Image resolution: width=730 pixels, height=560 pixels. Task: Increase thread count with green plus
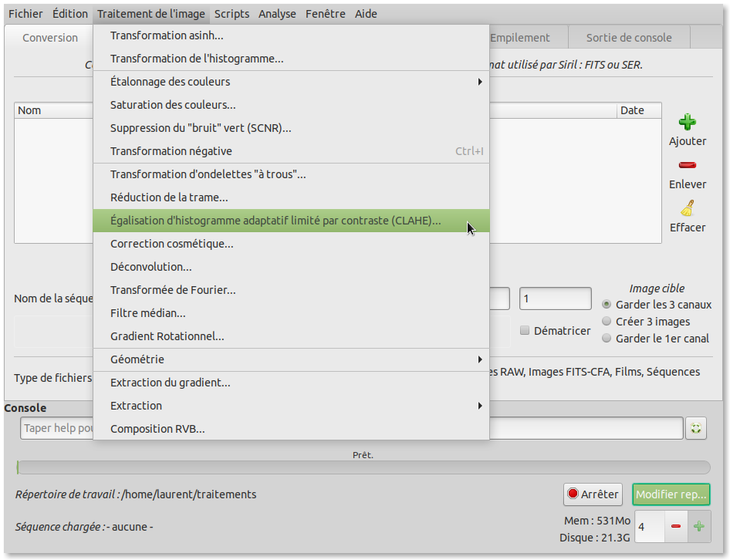[699, 526]
